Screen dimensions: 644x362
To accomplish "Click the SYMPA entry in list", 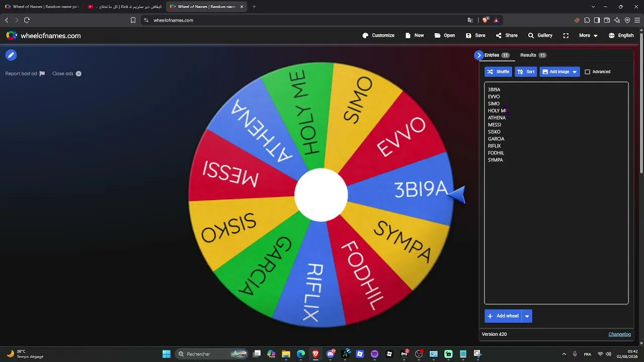I will tap(496, 160).
